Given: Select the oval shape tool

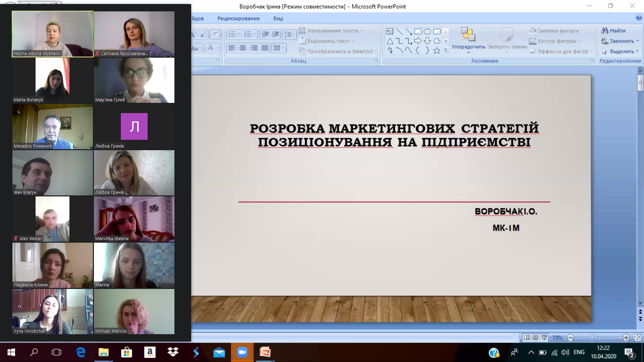Looking at the screenshot, I should tap(427, 32).
